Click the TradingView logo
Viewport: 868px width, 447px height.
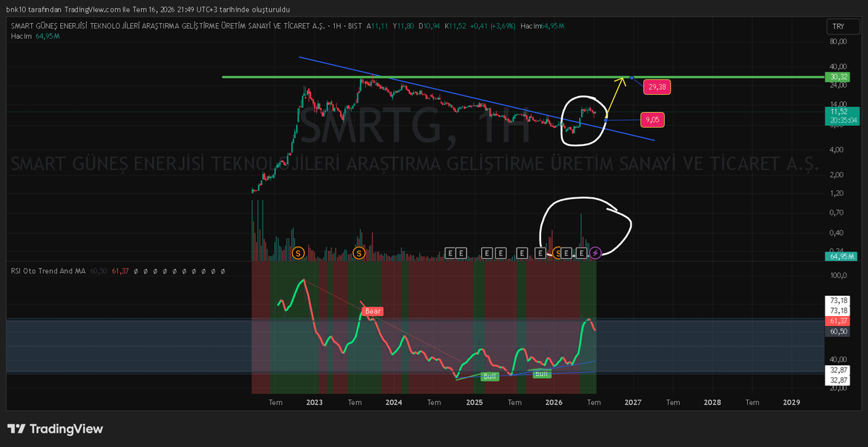tap(55, 429)
